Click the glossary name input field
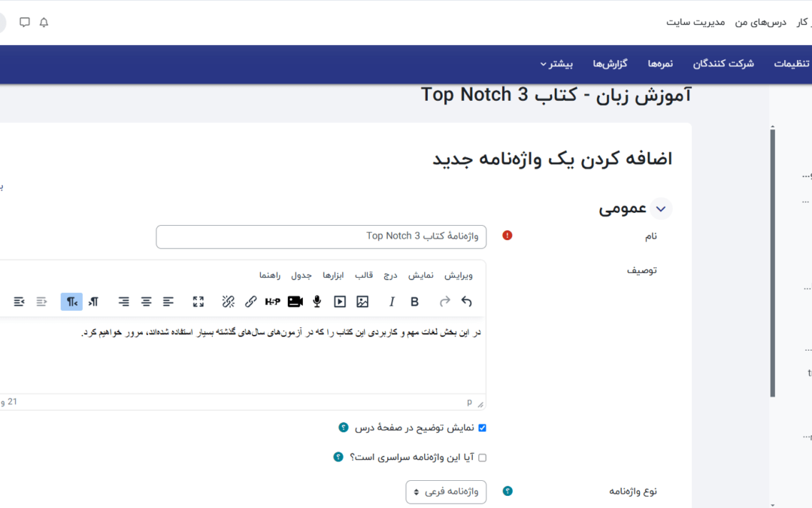The image size is (812, 508). click(x=321, y=236)
